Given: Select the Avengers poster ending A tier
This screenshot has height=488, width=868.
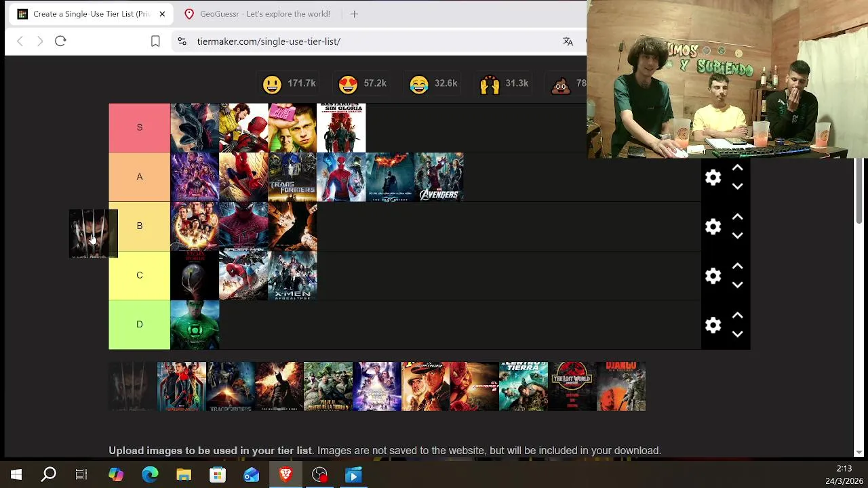Looking at the screenshot, I should coord(439,178).
